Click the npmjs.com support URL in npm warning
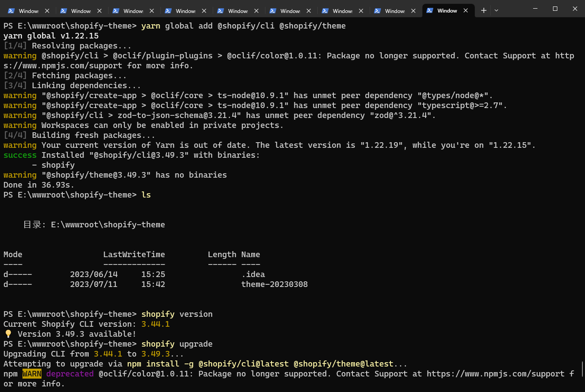The height and width of the screenshot is (392, 585). click(x=495, y=374)
